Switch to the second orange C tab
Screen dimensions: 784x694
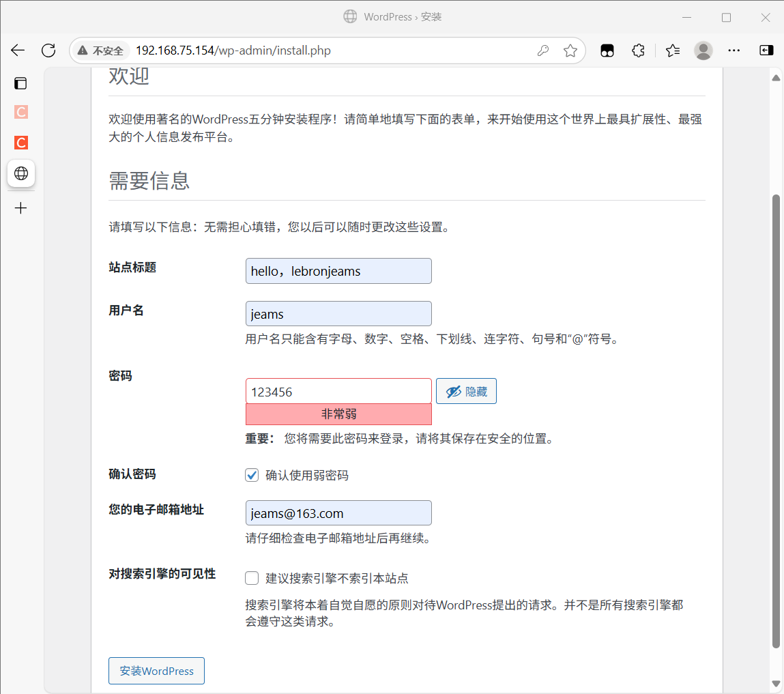point(21,143)
